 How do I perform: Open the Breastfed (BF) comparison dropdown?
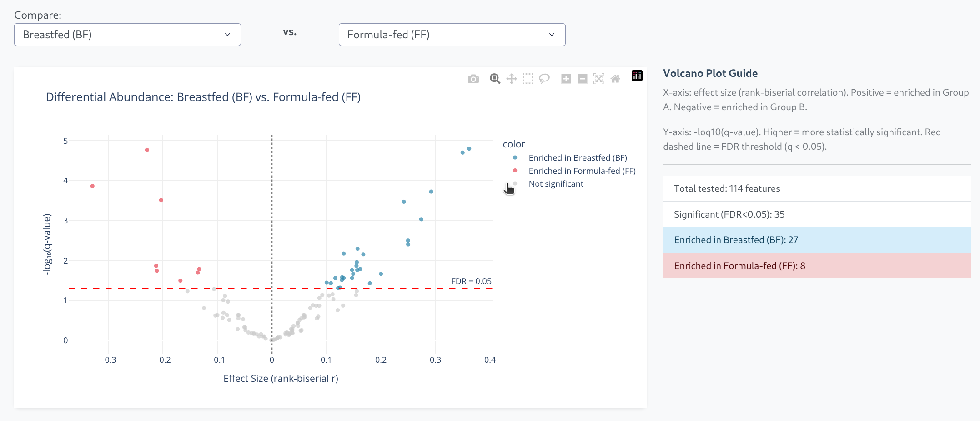coord(127,34)
